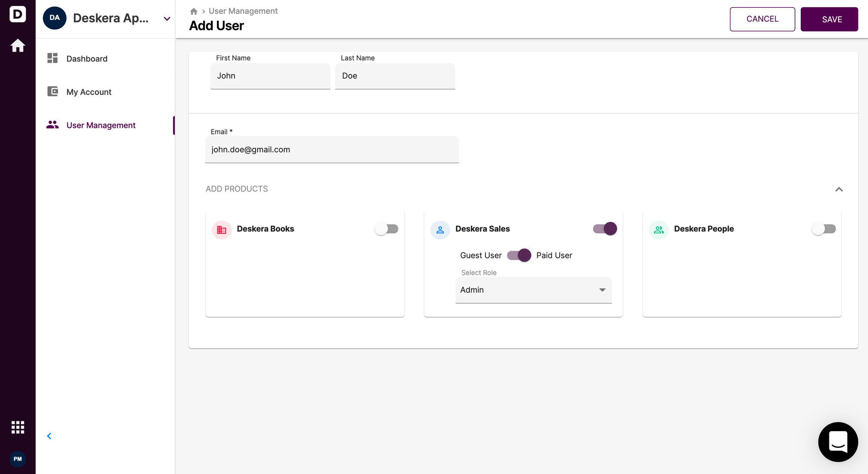Click the Deskera Ap... organization name
The image size is (868, 474).
[x=111, y=18]
